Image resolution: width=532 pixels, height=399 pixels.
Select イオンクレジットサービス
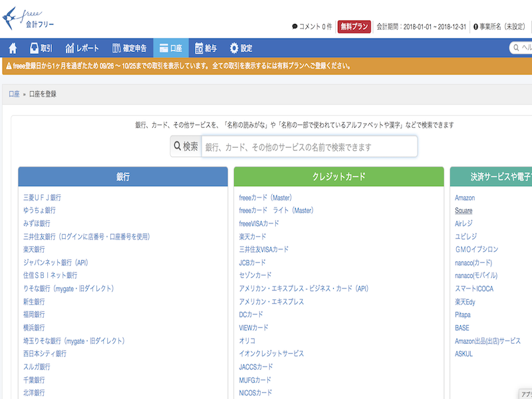coord(271,354)
